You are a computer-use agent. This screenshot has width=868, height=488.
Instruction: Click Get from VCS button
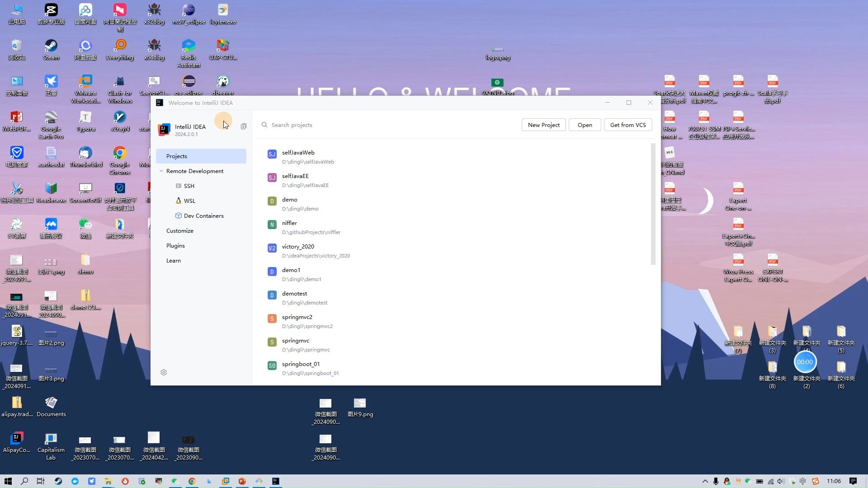click(628, 125)
